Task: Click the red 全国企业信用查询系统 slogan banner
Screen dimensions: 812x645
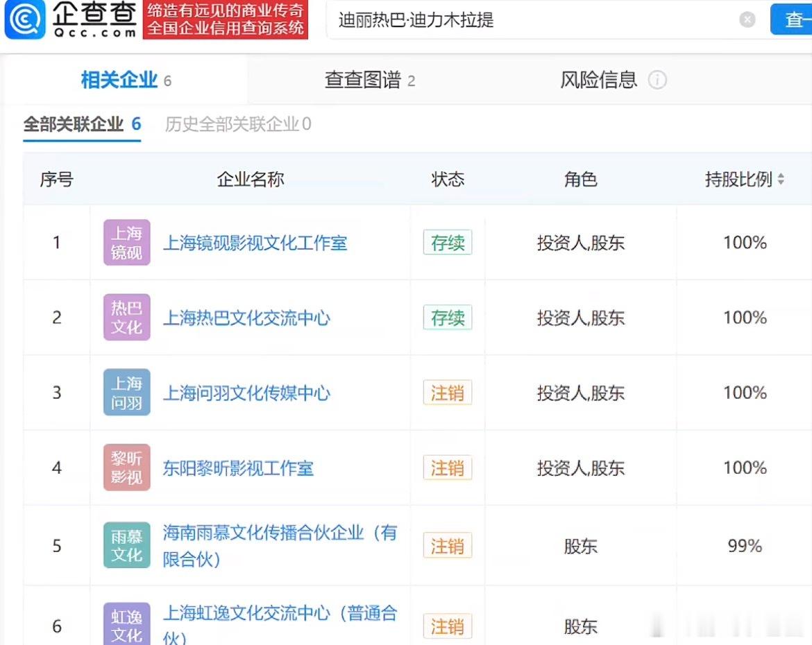Action: point(226,19)
